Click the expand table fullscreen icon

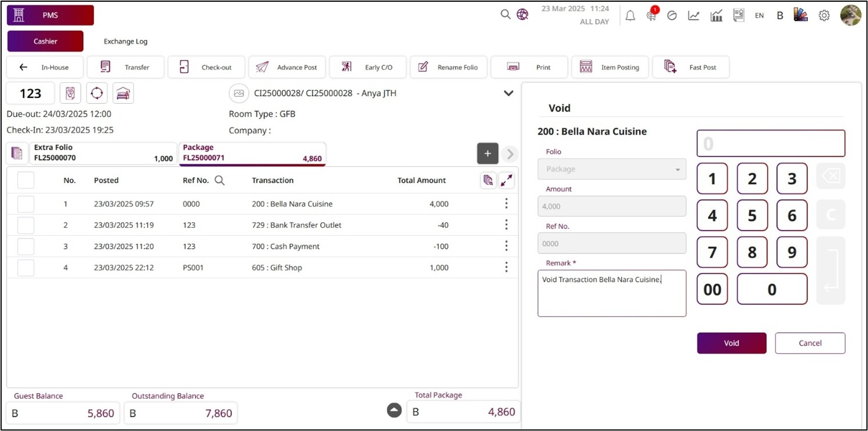click(x=506, y=180)
